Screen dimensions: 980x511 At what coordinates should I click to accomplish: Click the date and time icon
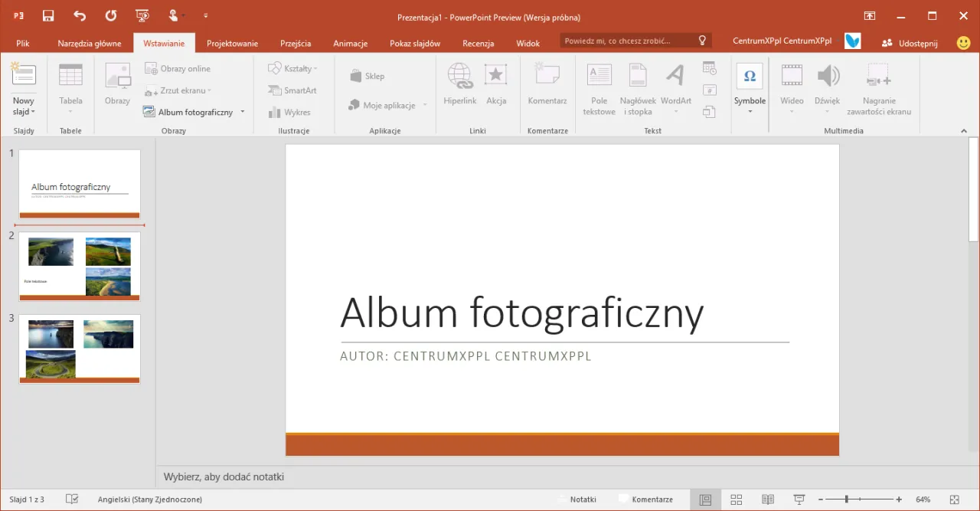[709, 68]
